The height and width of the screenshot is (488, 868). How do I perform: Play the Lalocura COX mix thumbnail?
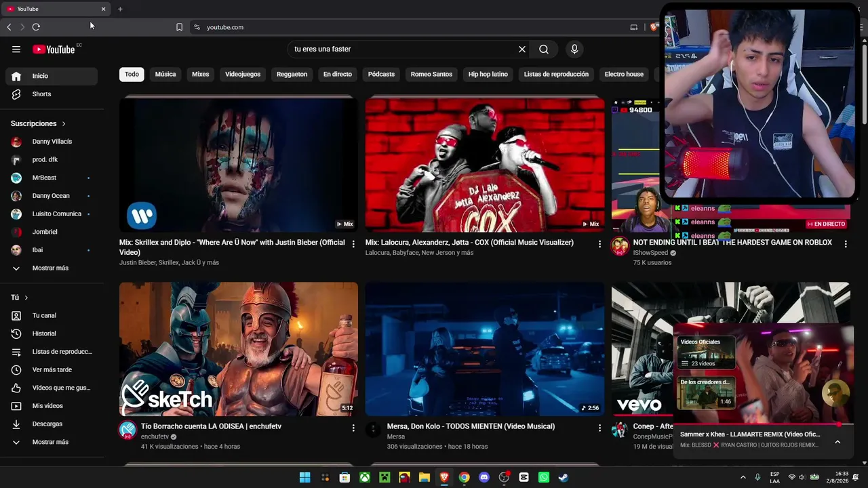pos(485,165)
